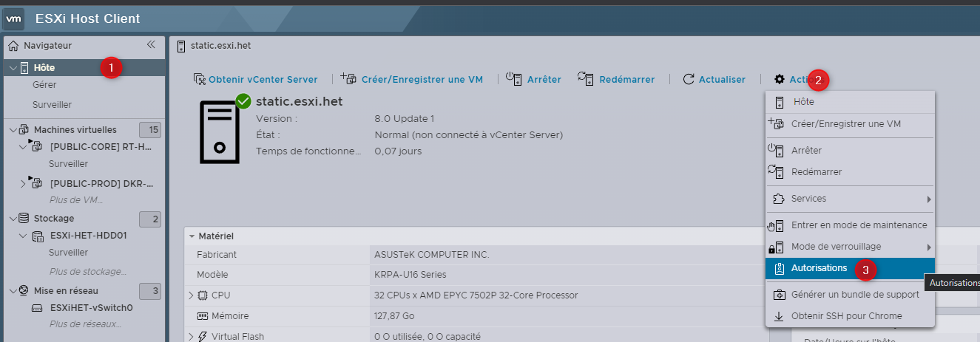This screenshot has height=342, width=980.
Task: Expand the CPU hardware row
Action: tap(191, 295)
